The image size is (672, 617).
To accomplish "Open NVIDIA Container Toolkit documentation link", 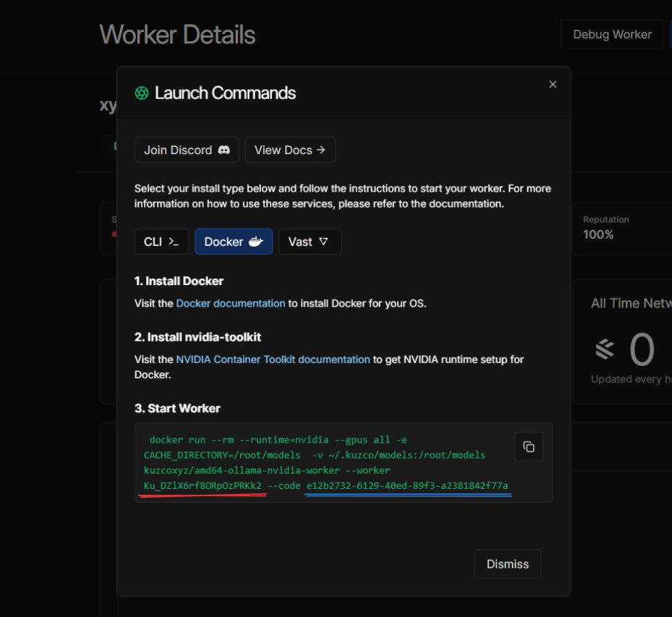I will pyautogui.click(x=273, y=359).
